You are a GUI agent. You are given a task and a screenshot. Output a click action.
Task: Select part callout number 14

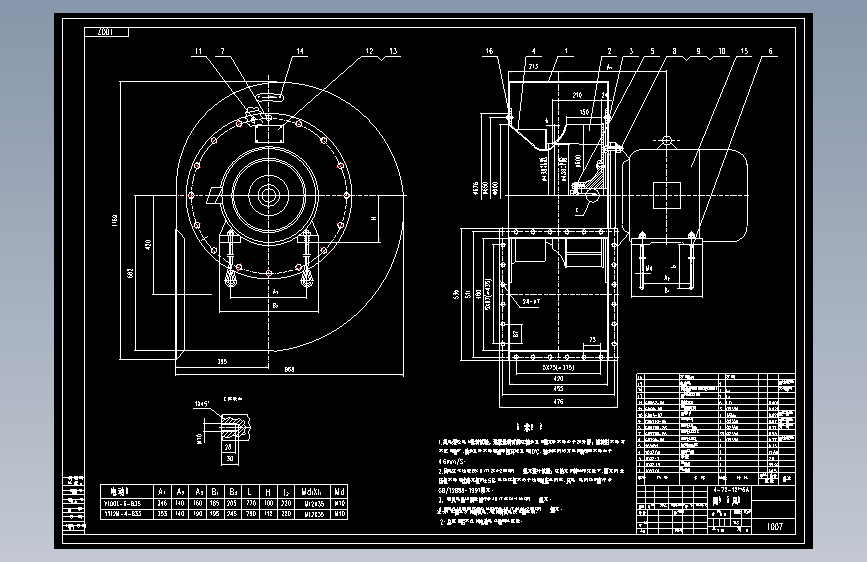pyautogui.click(x=300, y=51)
